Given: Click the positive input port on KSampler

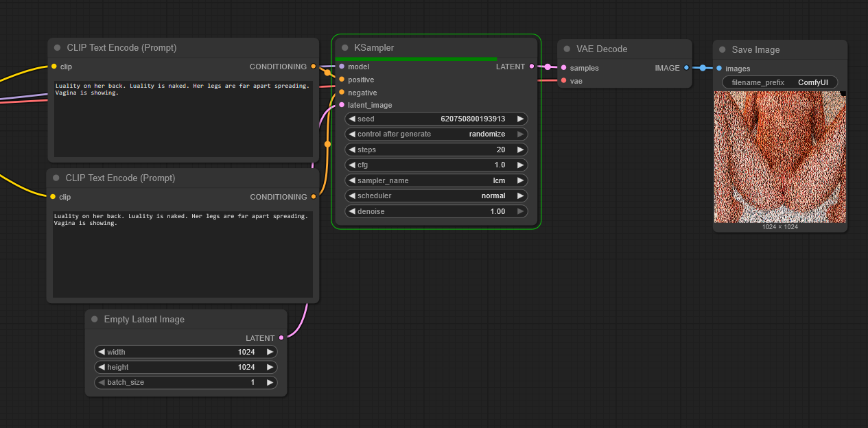Looking at the screenshot, I should (342, 80).
